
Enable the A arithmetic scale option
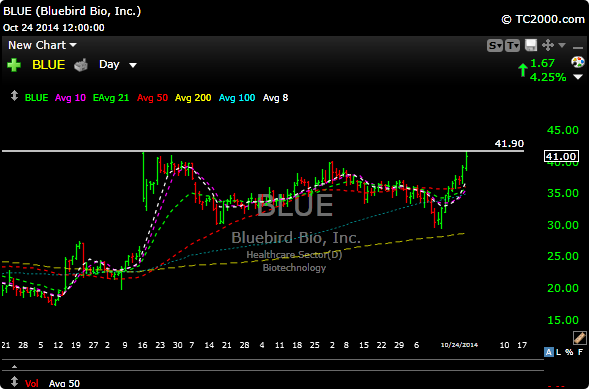pos(548,352)
